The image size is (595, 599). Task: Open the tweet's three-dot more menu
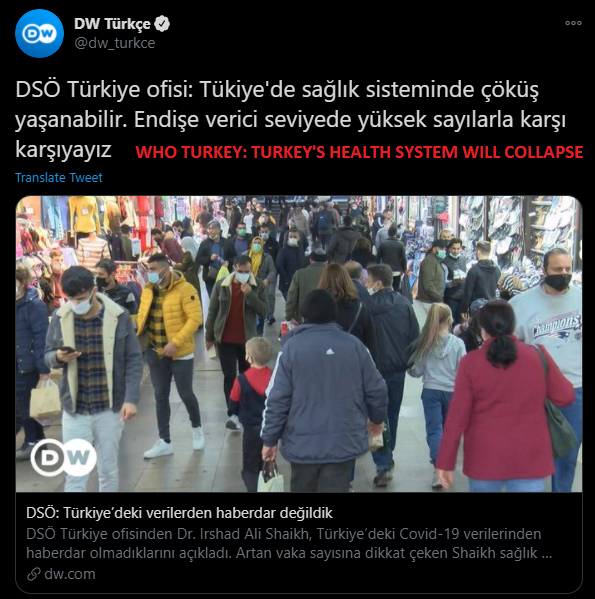coord(573,23)
